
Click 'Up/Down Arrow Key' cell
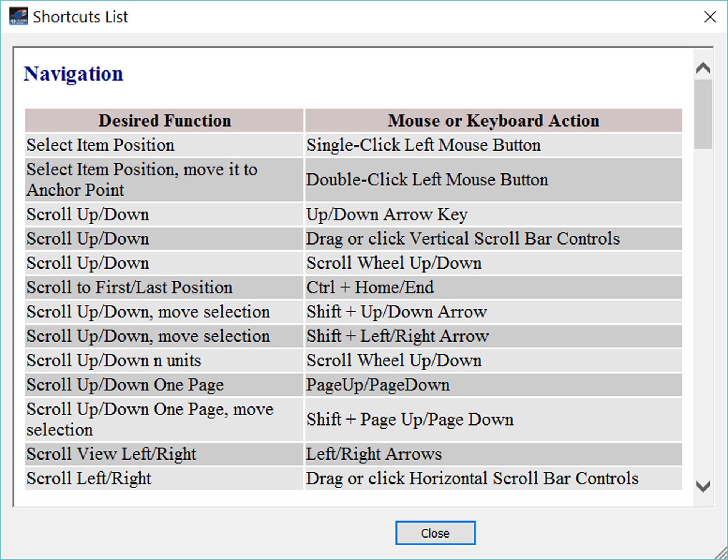tap(493, 214)
